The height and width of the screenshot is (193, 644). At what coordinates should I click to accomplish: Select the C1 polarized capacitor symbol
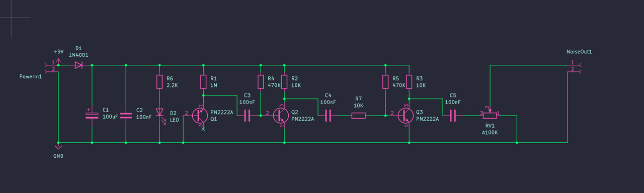click(92, 116)
